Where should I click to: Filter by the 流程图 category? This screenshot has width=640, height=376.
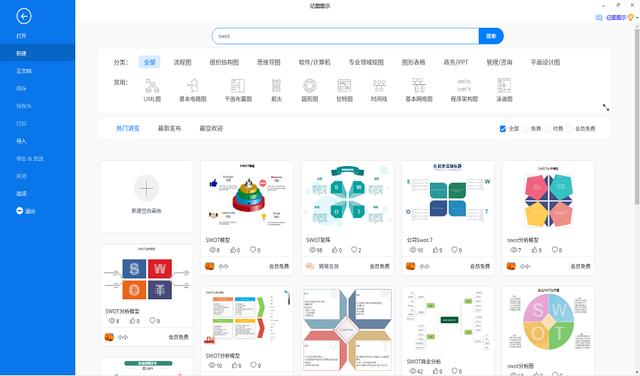pyautogui.click(x=182, y=62)
